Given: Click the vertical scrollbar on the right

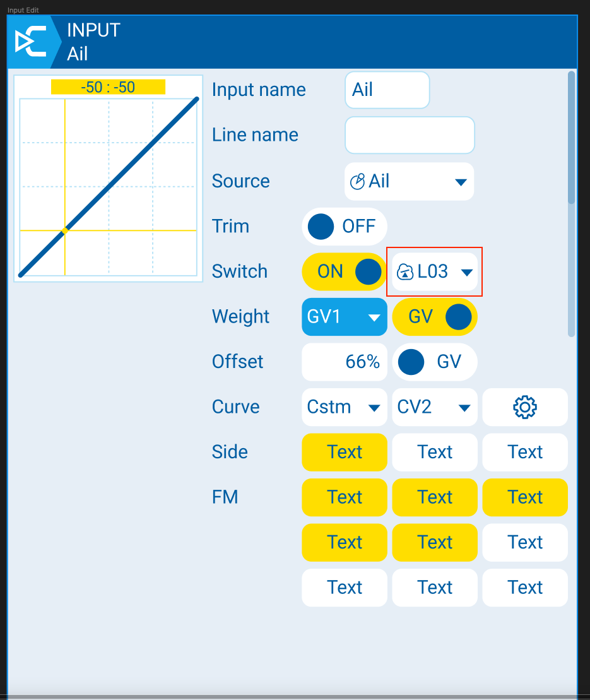Looking at the screenshot, I should (x=571, y=204).
